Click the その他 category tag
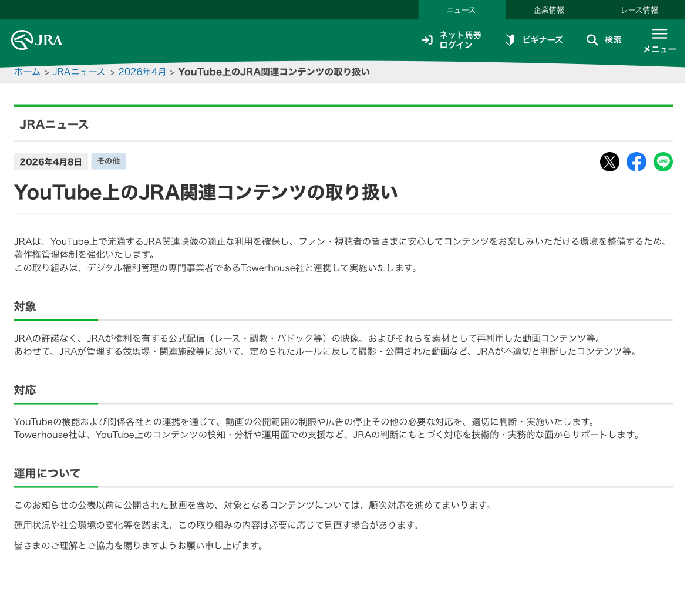Screen dimensions: 687x616 point(108,161)
